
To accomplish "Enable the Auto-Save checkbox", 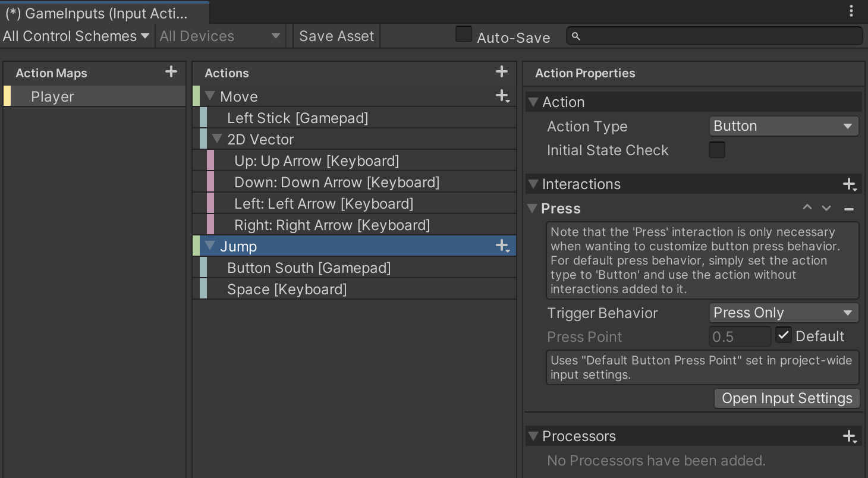I will tap(464, 34).
